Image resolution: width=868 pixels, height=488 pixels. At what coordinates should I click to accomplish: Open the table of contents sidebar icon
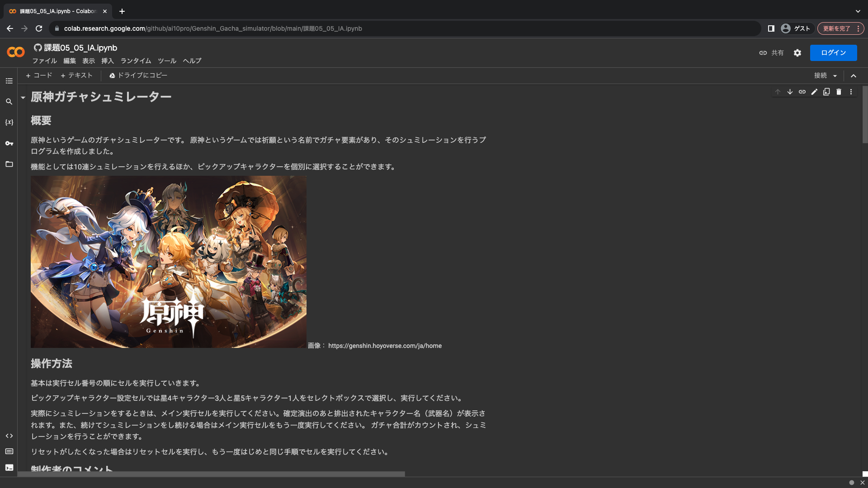(x=9, y=81)
